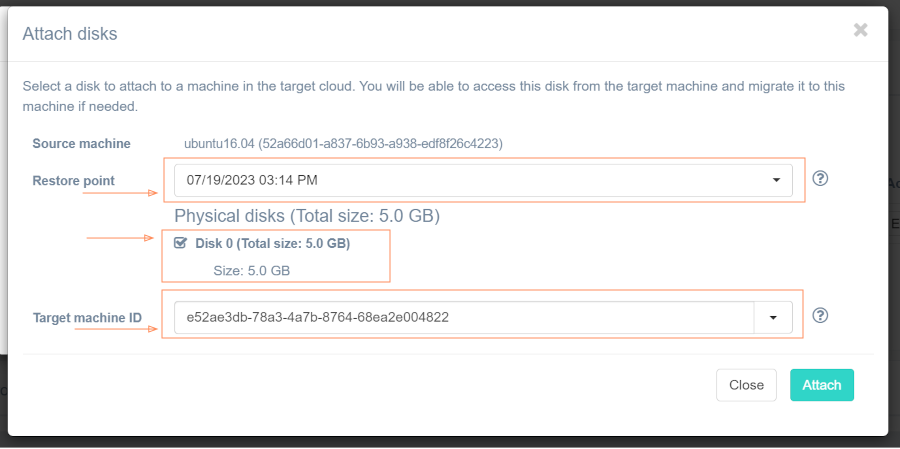Expand Target machine ID arrow button
Viewport: 900px width, 449px height.
773,317
